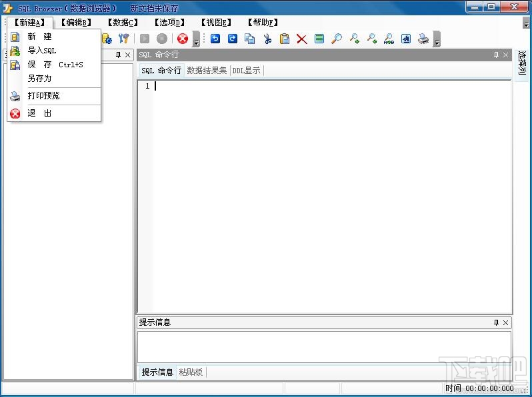The width and height of the screenshot is (532, 397).
Task: Close the left panel with X
Action: pyautogui.click(x=127, y=55)
